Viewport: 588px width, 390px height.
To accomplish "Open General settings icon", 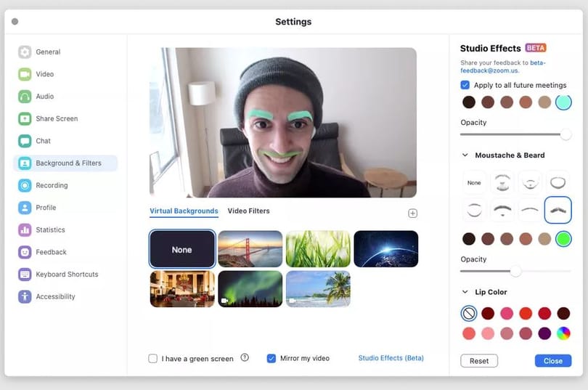I will click(x=25, y=52).
